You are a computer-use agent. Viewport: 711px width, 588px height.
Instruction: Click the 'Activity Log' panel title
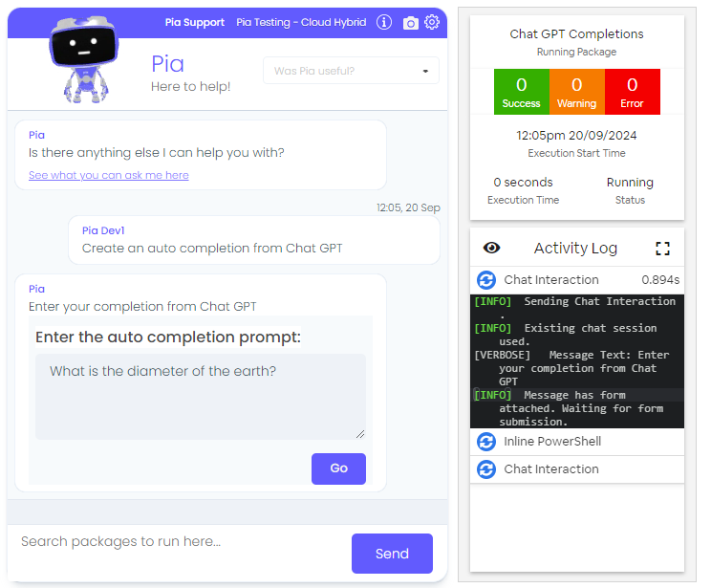(575, 249)
